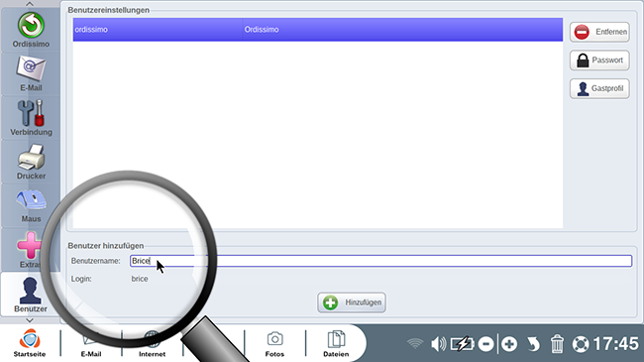Select the Verbindung tools icon
The height and width of the screenshot is (362, 644).
31,118
